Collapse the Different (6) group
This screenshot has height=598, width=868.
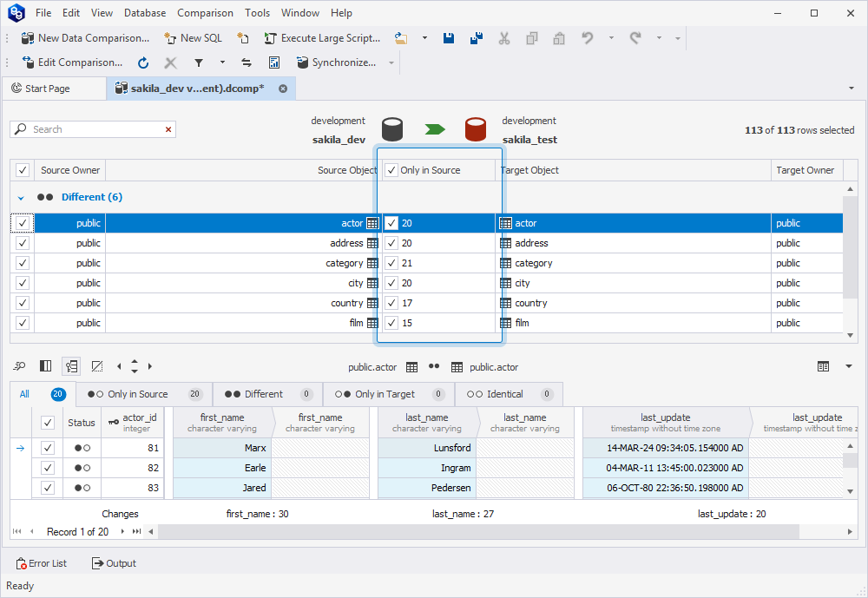point(21,198)
